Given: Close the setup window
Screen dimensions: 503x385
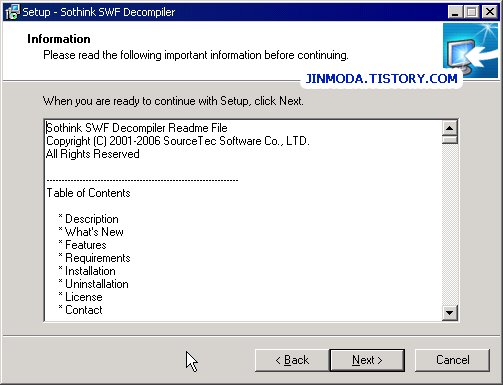Looking at the screenshot, I should 490,12.
